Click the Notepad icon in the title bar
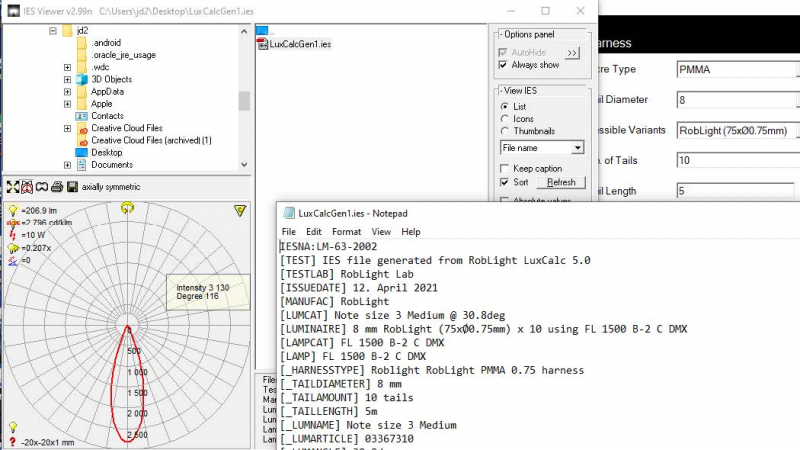 [x=289, y=213]
